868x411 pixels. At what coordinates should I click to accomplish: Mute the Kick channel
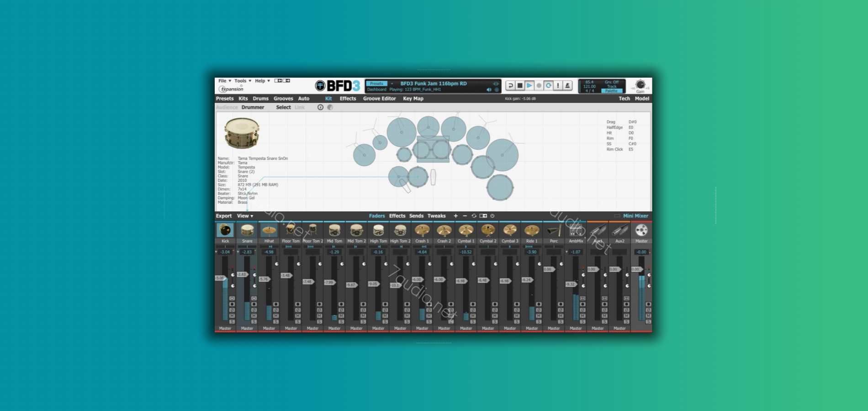(232, 316)
